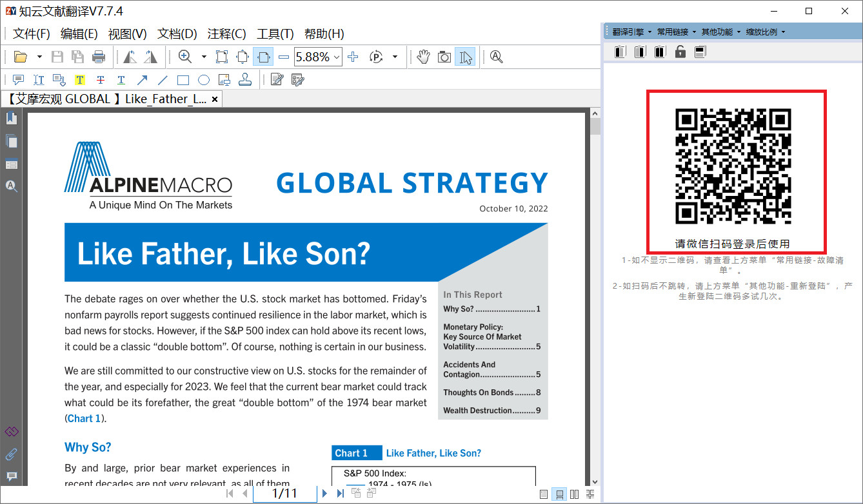Open the attachments paperclip panel
This screenshot has height=504, width=863.
[x=12, y=454]
